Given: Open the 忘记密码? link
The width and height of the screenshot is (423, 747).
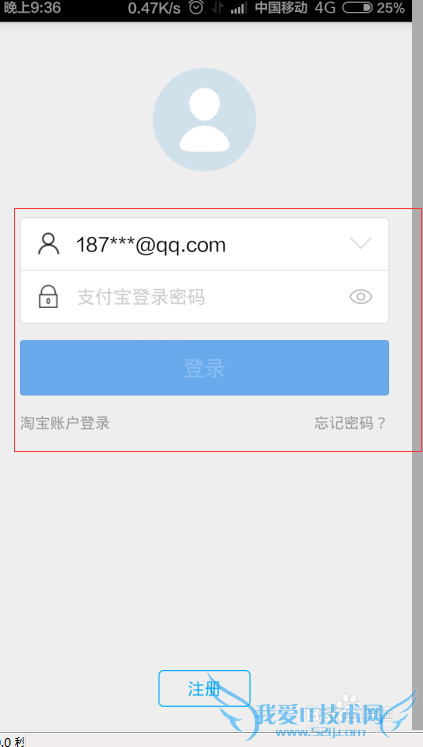Looking at the screenshot, I should [x=350, y=423].
